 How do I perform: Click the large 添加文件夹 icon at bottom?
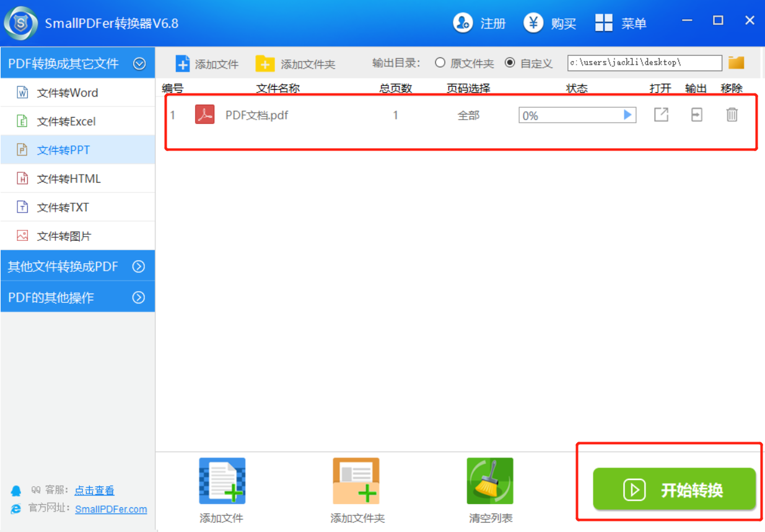tap(356, 481)
